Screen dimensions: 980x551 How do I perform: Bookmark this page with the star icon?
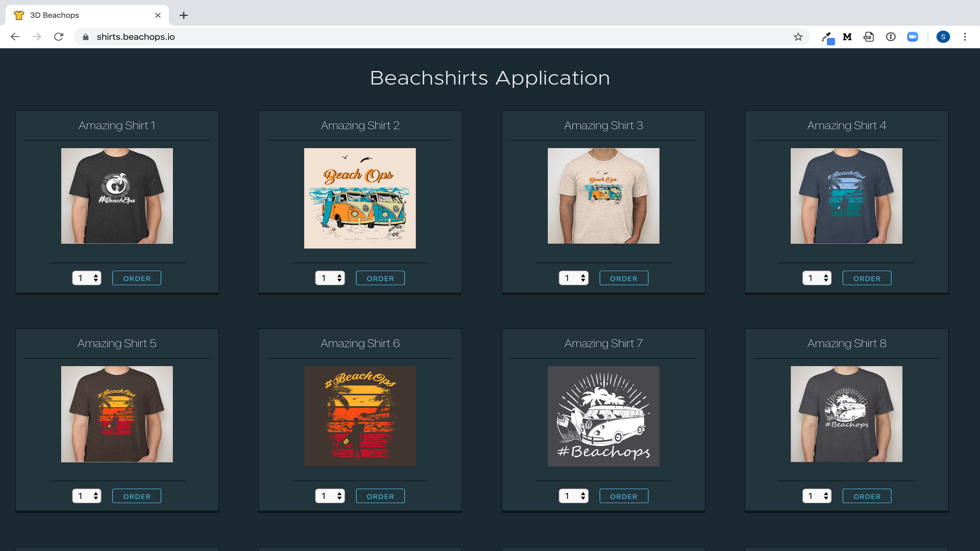pyautogui.click(x=798, y=36)
